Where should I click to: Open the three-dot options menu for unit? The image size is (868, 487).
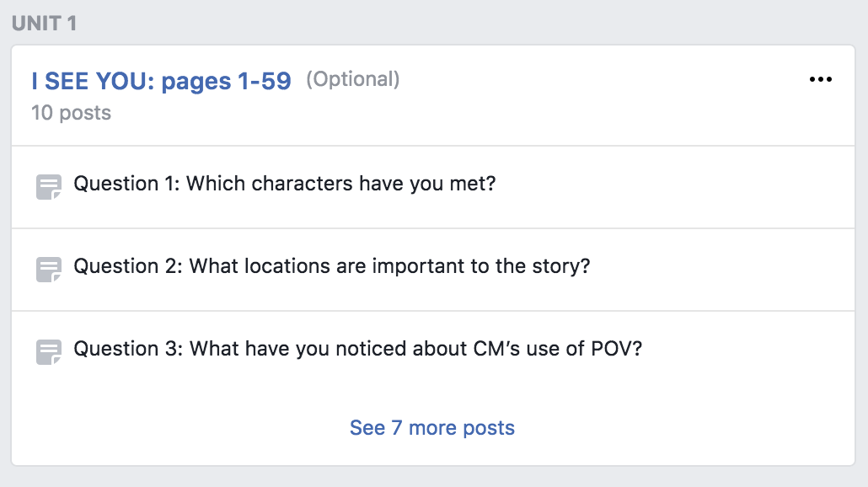point(821,79)
